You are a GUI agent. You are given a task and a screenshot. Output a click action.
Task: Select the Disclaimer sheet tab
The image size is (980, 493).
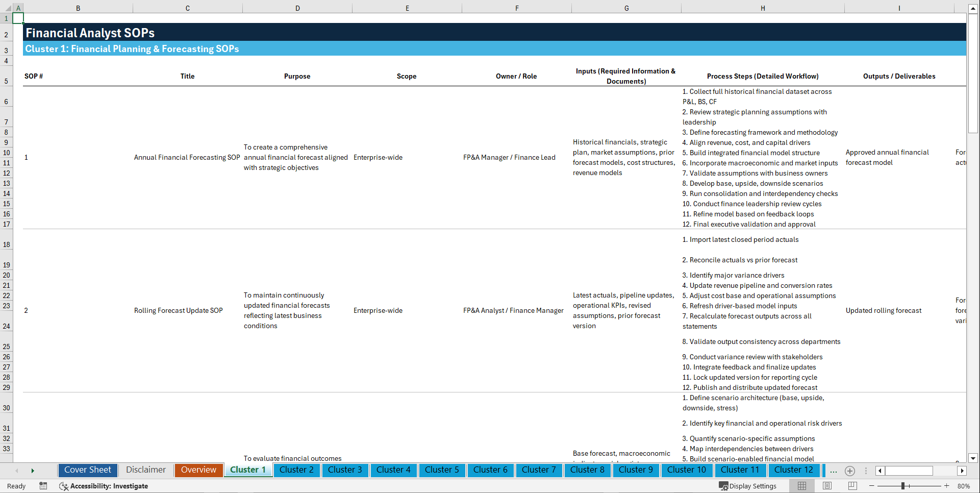pyautogui.click(x=145, y=470)
